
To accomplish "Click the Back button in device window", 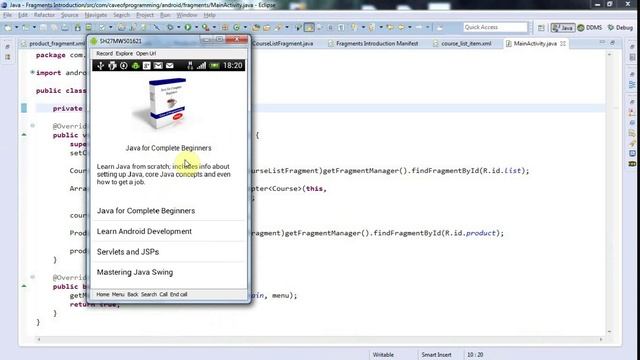I will pos(133,294).
